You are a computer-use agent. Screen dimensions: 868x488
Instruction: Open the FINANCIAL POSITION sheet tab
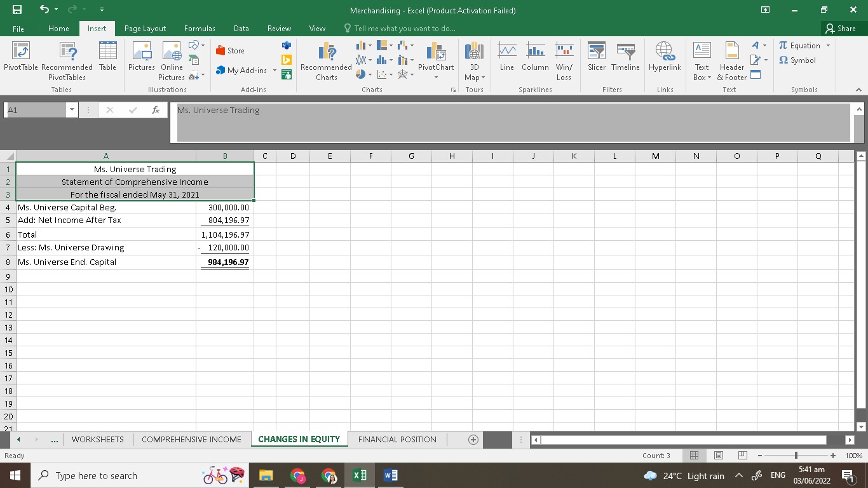click(397, 439)
